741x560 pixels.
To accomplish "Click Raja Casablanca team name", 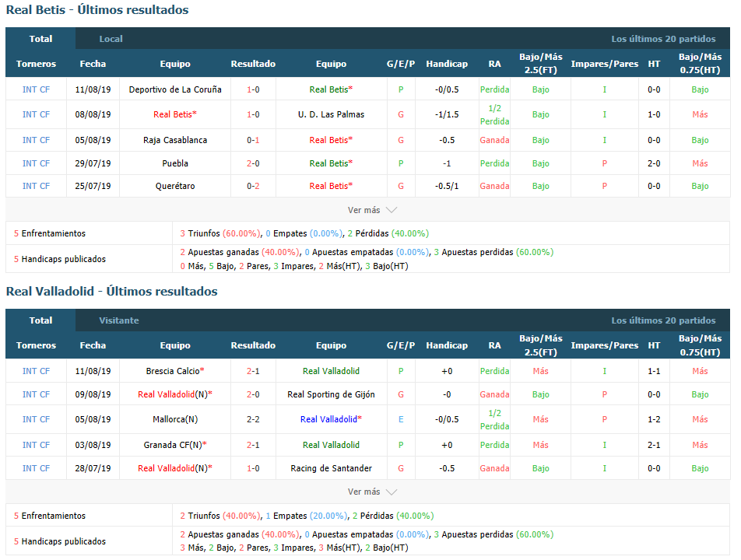I will [x=175, y=140].
